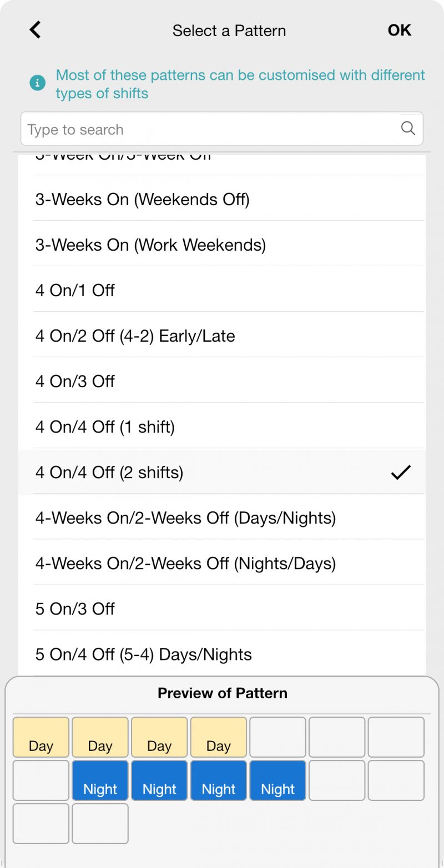Click the search magnifier icon

(x=408, y=128)
